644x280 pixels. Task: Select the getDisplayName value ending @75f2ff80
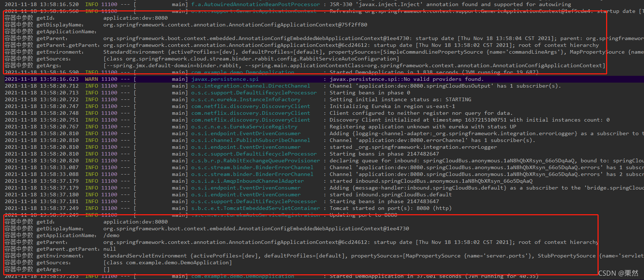click(235, 25)
